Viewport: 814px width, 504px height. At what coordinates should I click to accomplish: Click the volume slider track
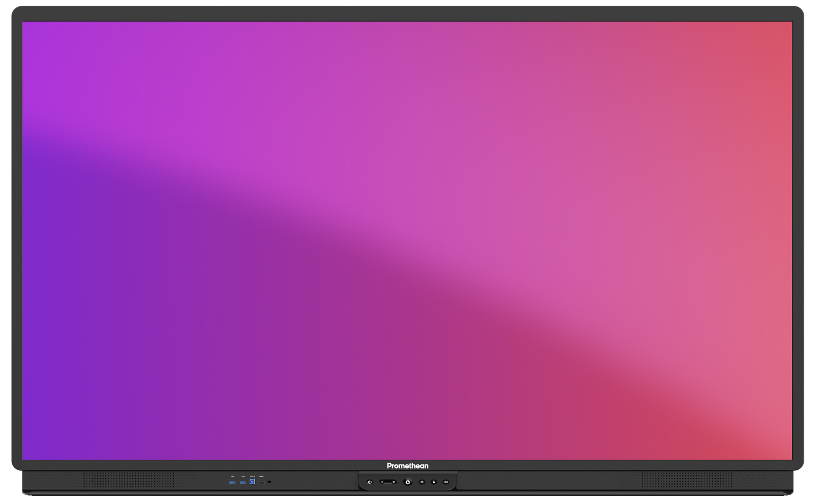(x=388, y=482)
